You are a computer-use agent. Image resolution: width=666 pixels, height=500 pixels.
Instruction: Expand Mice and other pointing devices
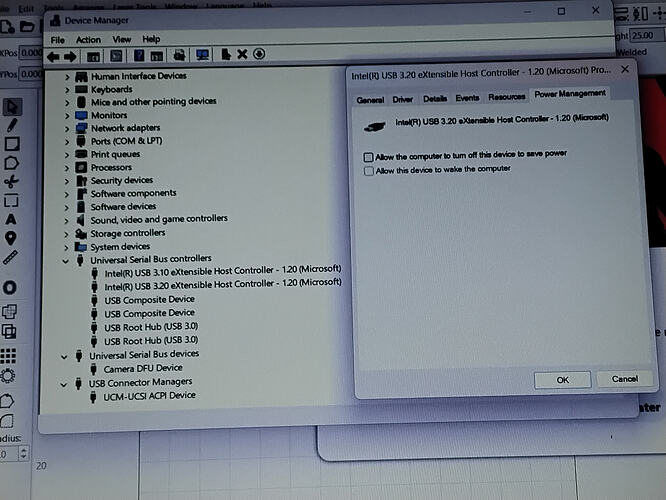(x=67, y=103)
